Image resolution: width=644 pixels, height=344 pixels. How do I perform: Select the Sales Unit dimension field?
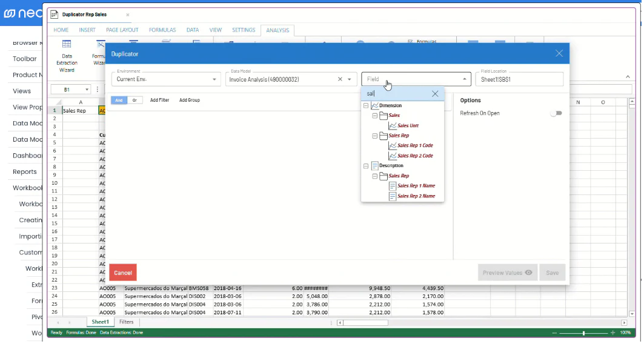(x=408, y=125)
